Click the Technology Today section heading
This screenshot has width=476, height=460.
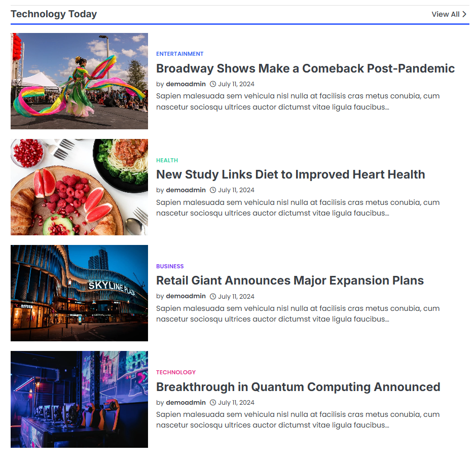[54, 14]
